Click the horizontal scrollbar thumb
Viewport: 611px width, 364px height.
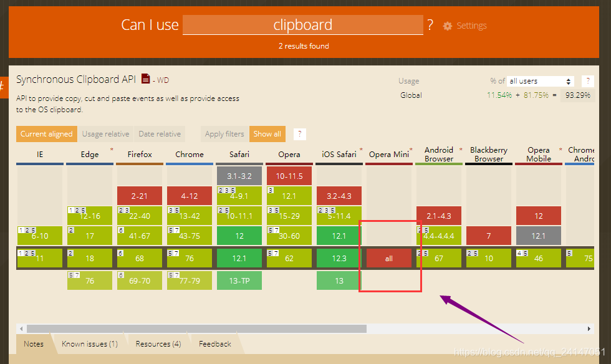click(x=197, y=328)
